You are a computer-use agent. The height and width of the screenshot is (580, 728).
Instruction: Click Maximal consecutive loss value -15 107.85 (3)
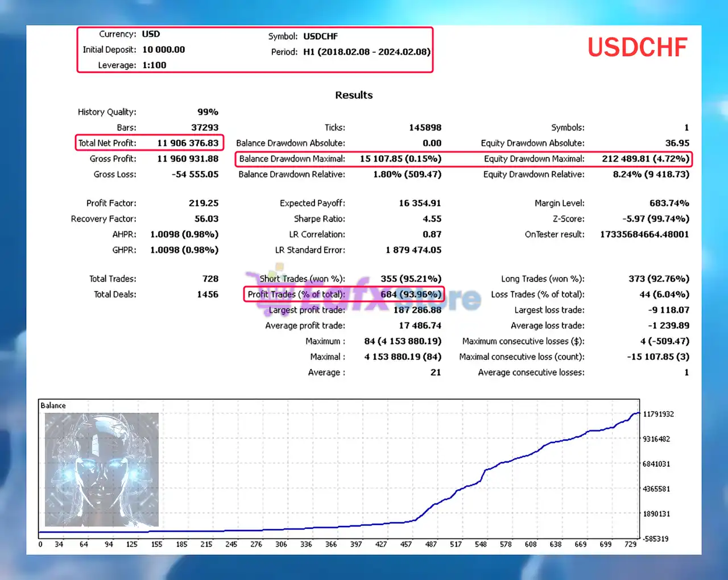pyautogui.click(x=658, y=357)
